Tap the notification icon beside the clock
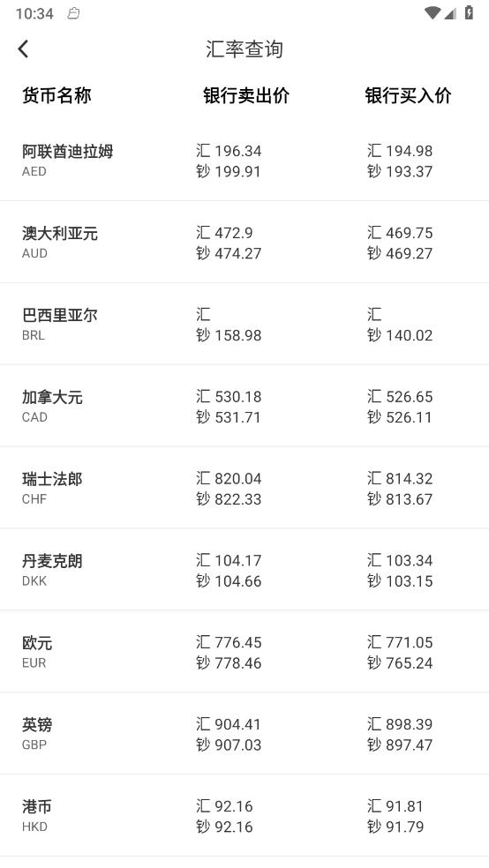The height and width of the screenshot is (868, 489). point(73,13)
